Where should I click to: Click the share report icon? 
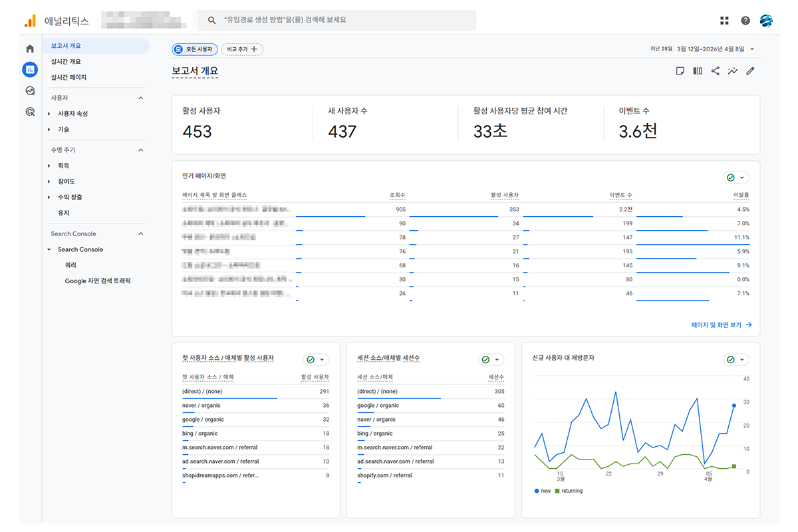pos(715,71)
